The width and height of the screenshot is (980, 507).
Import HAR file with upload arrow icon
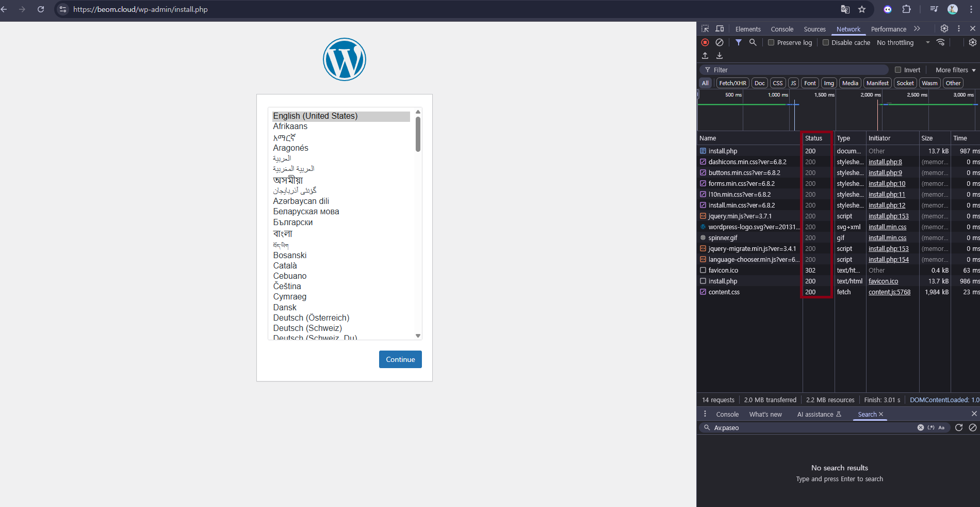pyautogui.click(x=705, y=56)
